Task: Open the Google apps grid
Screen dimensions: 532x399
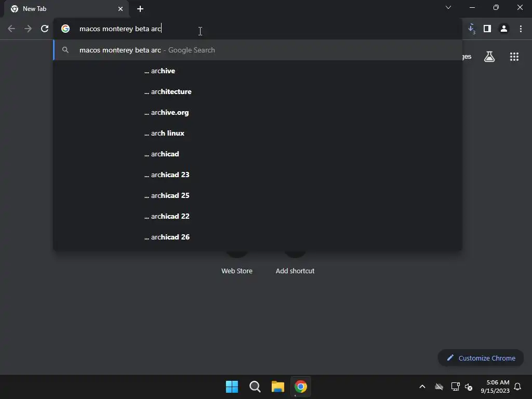Action: pos(514,57)
